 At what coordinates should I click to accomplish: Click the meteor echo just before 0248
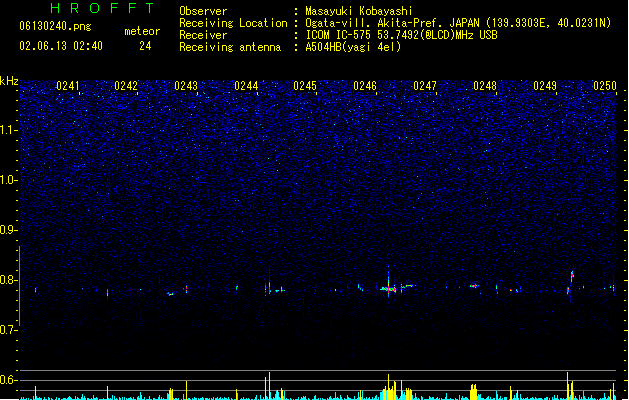click(475, 286)
